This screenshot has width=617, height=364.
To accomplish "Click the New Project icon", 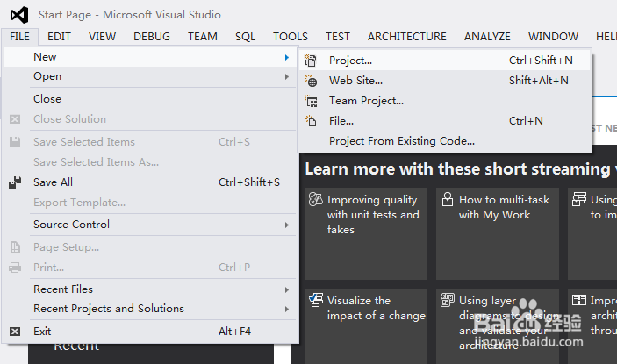I will click(311, 61).
